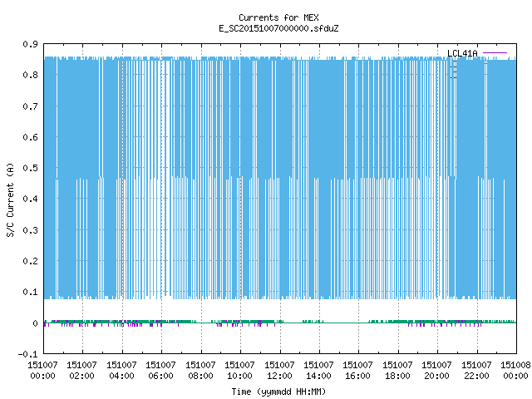532x399 pixels.
Task: Click the 151007 12:00 time tick label
Action: 279,371
